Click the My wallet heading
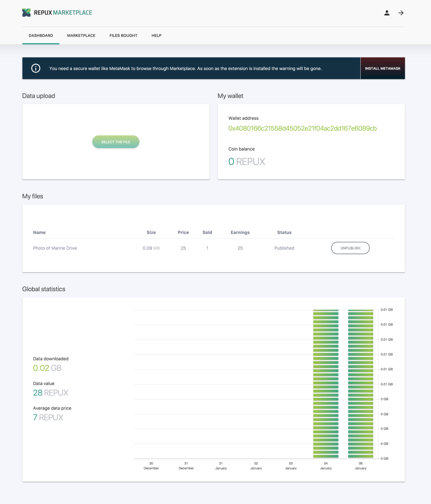 point(230,96)
